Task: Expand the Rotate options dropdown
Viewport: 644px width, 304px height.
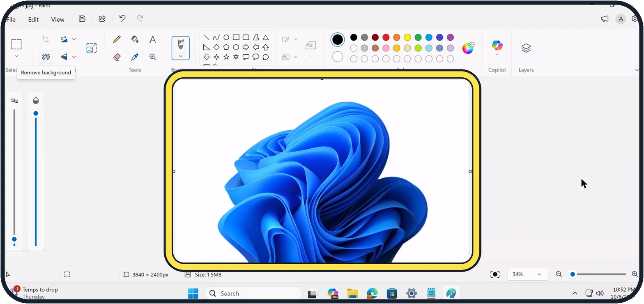Action: [x=74, y=39]
